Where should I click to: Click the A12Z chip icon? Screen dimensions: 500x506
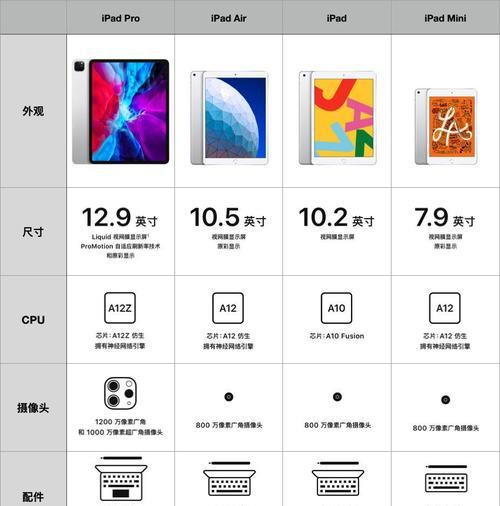point(120,308)
